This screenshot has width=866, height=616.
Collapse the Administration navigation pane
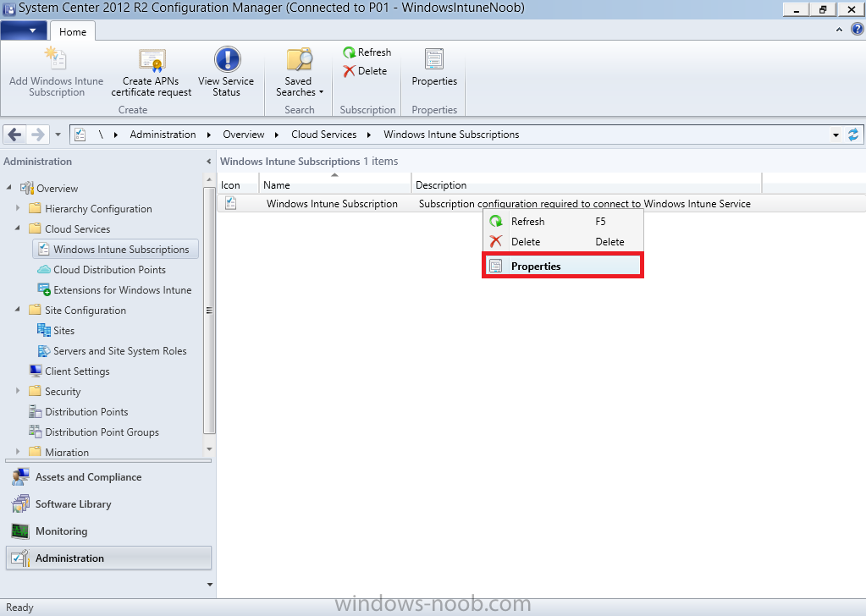pyautogui.click(x=209, y=161)
